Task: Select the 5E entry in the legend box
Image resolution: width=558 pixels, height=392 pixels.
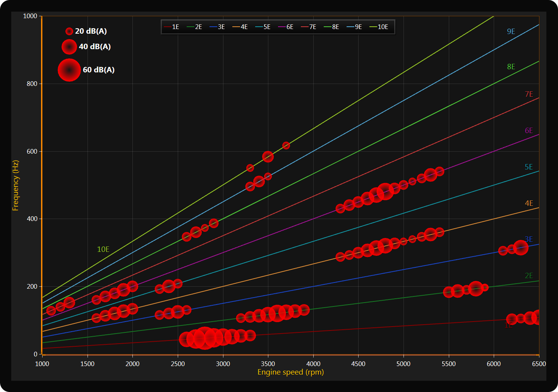Action: coord(263,27)
